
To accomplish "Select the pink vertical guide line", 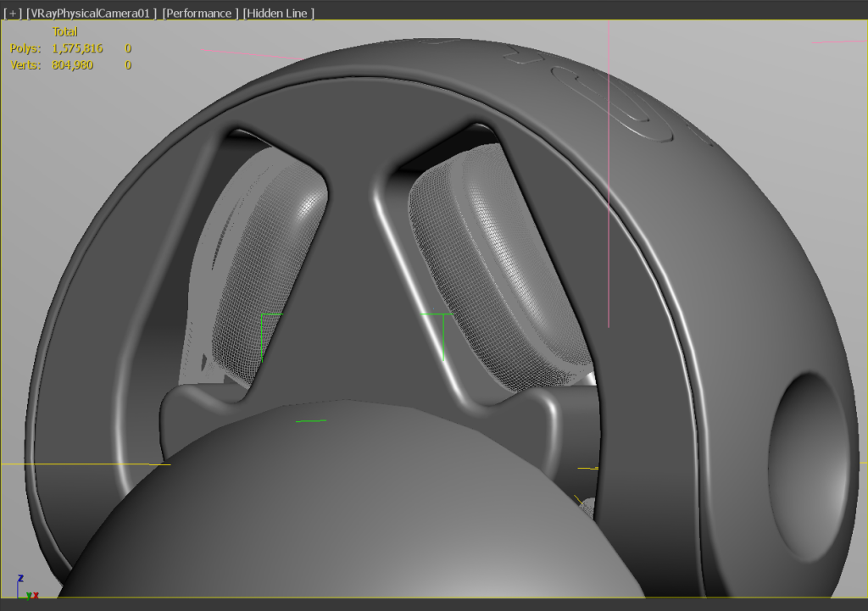I will (609, 174).
